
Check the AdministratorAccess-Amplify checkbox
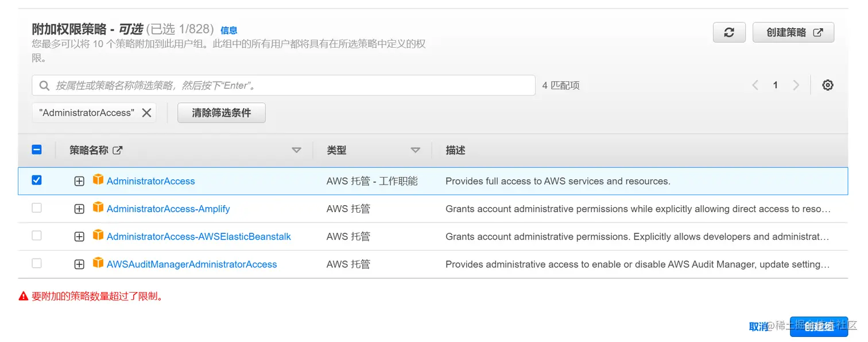click(x=37, y=208)
